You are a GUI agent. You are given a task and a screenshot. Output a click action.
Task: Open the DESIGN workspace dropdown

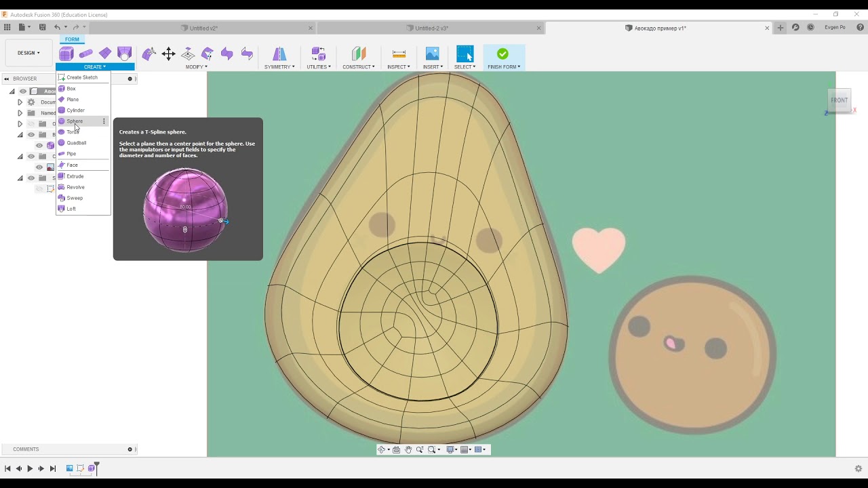pos(28,53)
